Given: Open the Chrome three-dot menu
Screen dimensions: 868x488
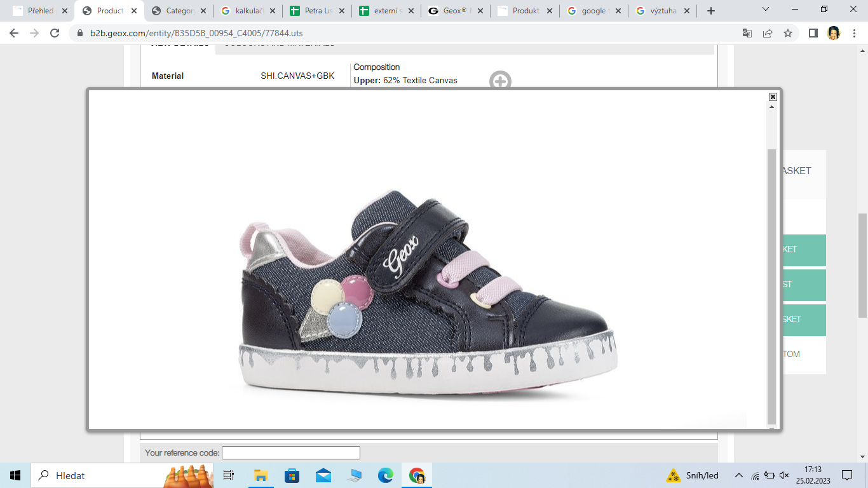Looking at the screenshot, I should click(x=854, y=33).
